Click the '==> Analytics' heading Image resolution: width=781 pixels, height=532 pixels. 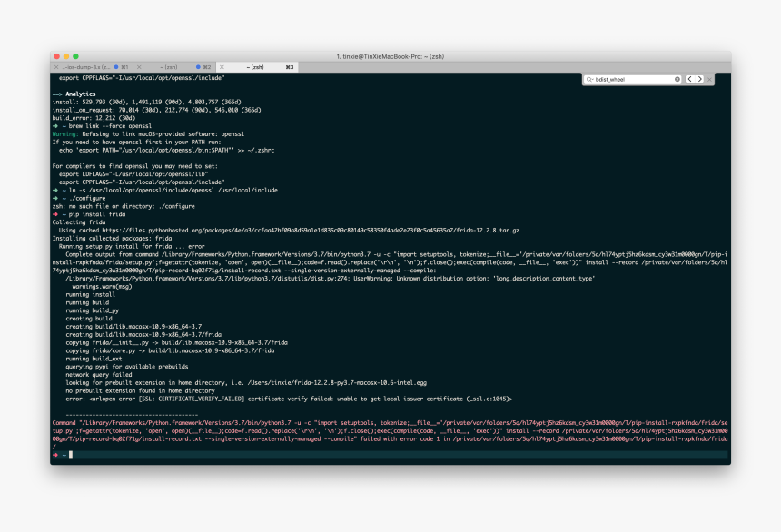pyautogui.click(x=74, y=94)
